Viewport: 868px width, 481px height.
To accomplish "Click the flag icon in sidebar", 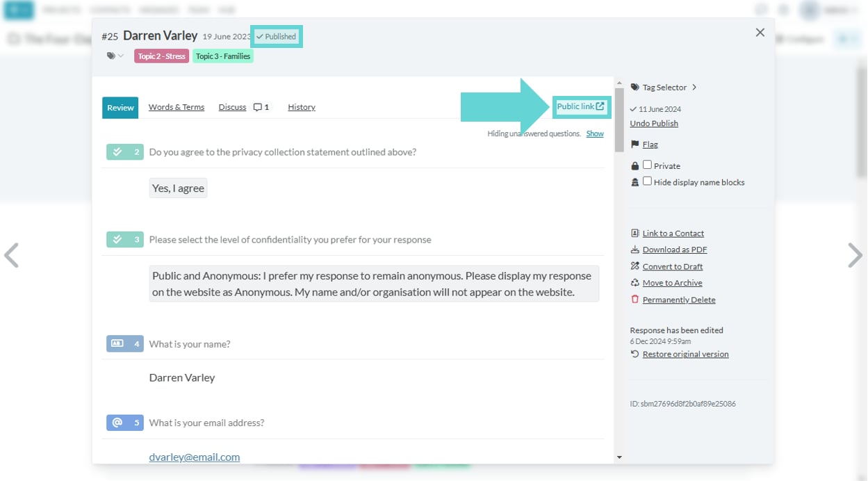I will tap(634, 145).
